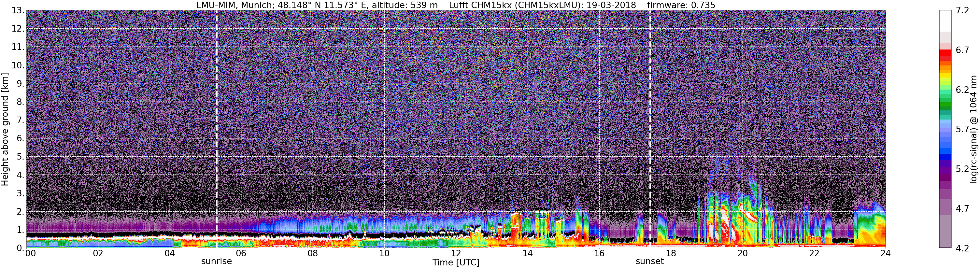Click the cloud layer just before 24 UTC

coord(870,224)
